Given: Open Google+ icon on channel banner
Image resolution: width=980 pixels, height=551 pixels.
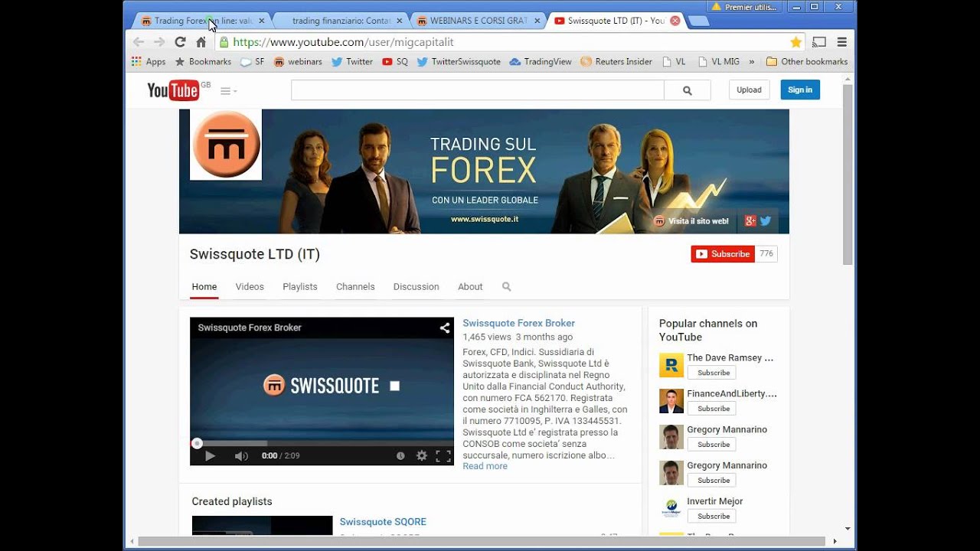Looking at the screenshot, I should point(750,221).
